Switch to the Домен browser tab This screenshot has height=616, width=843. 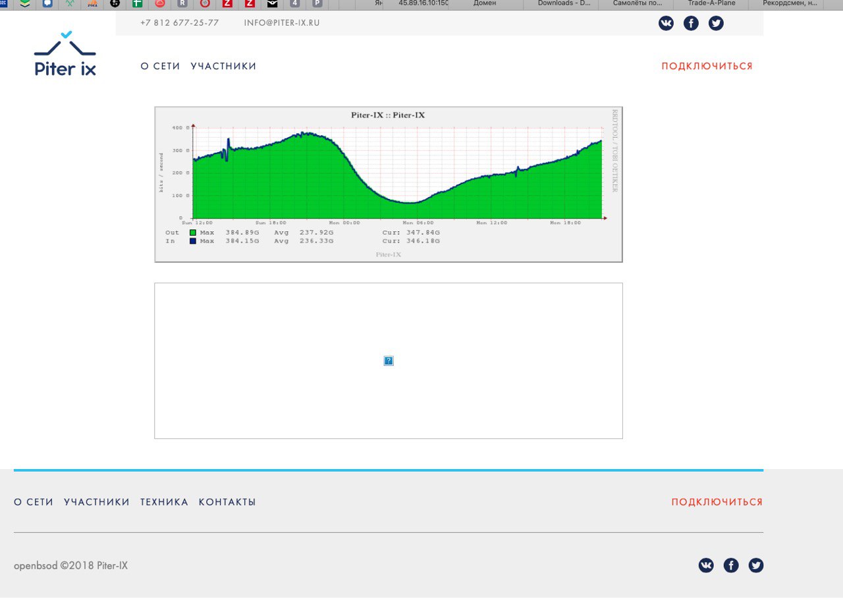[x=486, y=3]
